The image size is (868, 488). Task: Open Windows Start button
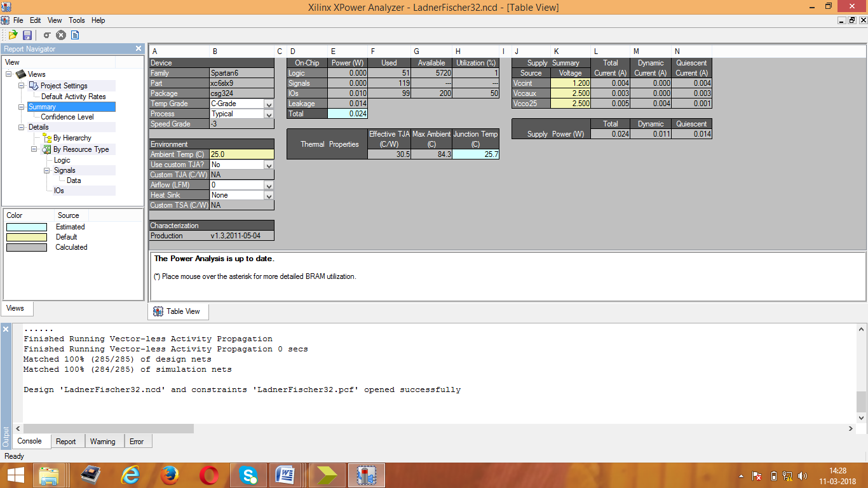point(15,475)
